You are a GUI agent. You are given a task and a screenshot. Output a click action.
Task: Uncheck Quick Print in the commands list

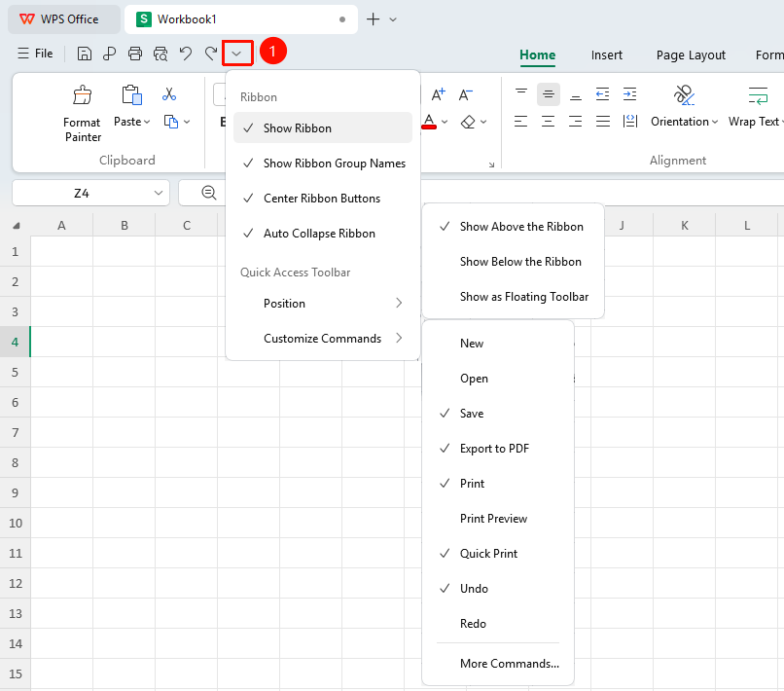498,554
